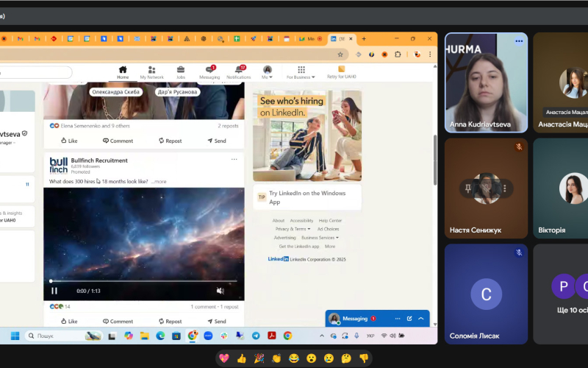Send the heart reaction emoji
588x368 pixels.
(x=224, y=358)
